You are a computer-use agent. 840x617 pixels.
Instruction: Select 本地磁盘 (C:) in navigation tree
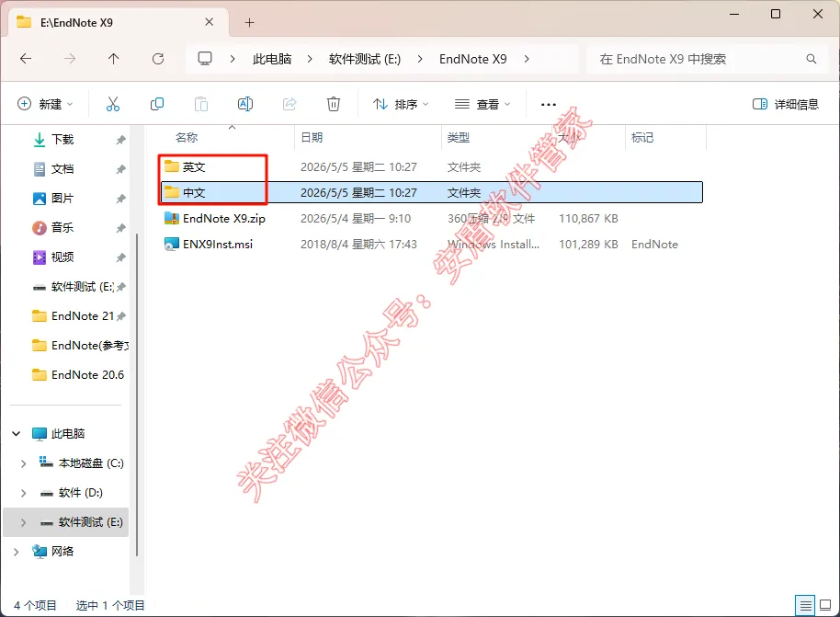(91, 463)
